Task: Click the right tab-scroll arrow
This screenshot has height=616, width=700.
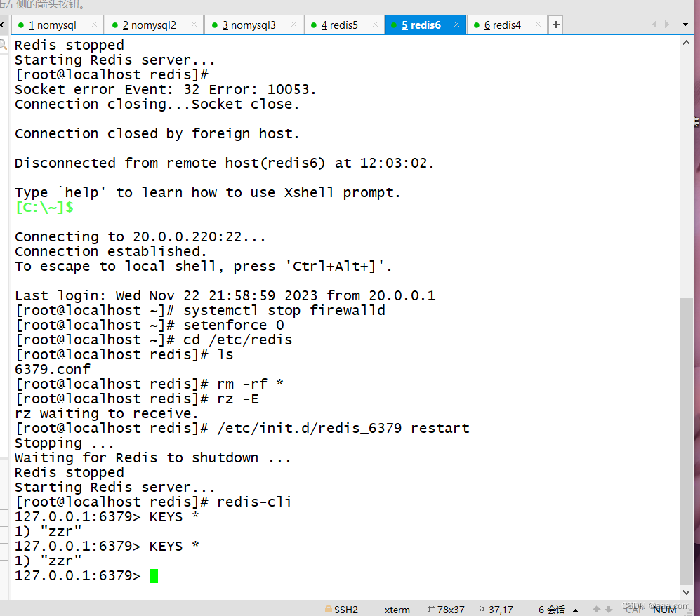Action: coord(667,24)
